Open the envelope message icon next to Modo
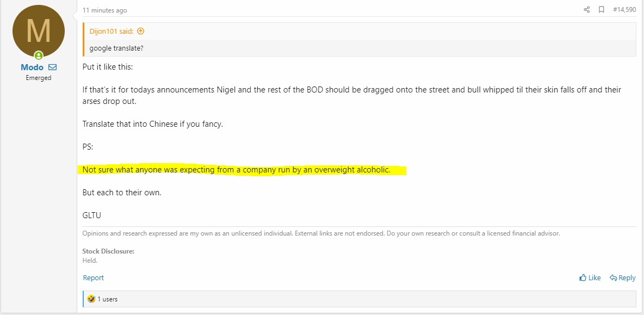The image size is (644, 315). [x=53, y=67]
